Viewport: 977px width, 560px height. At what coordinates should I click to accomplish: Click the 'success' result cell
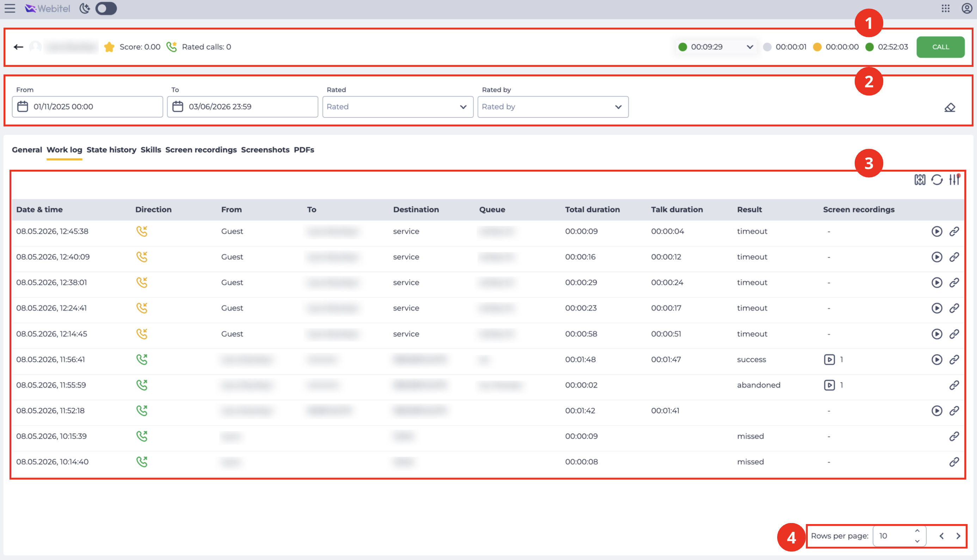click(751, 360)
